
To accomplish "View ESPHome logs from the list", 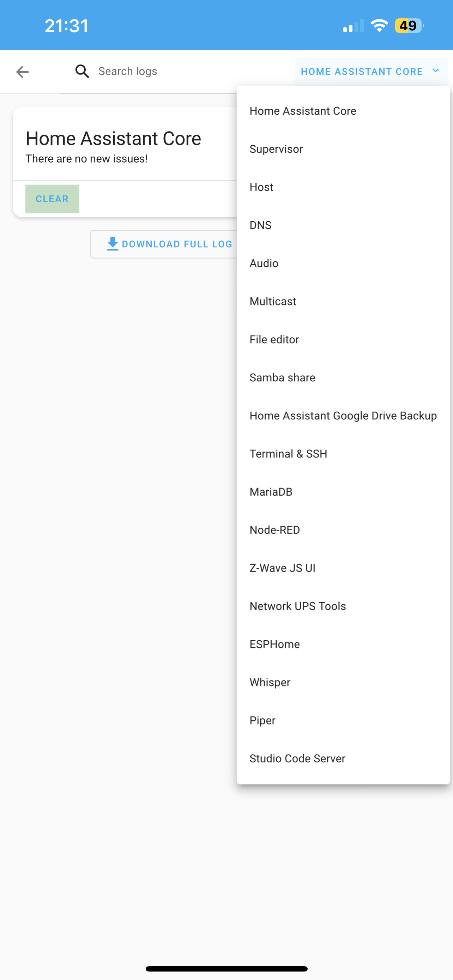I will tap(274, 644).
